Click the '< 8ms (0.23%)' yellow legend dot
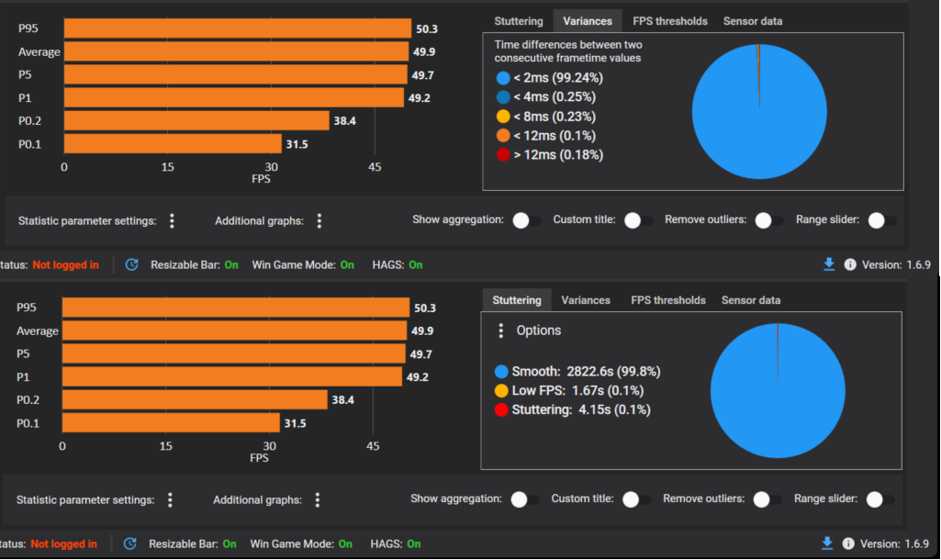 (503, 117)
